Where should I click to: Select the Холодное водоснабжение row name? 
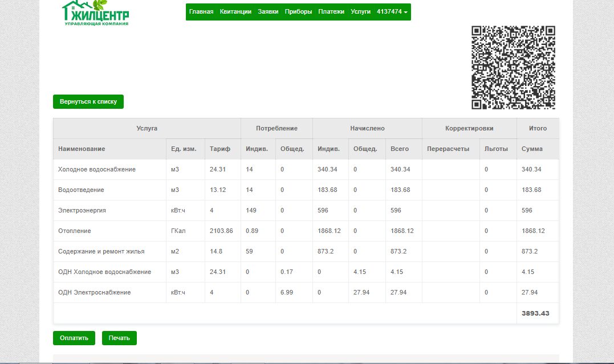pyautogui.click(x=97, y=170)
